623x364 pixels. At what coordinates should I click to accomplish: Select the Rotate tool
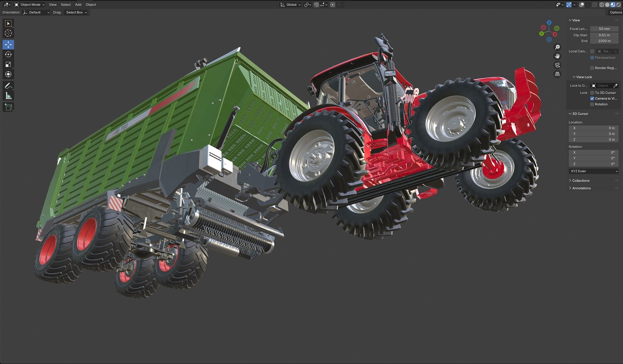point(8,54)
